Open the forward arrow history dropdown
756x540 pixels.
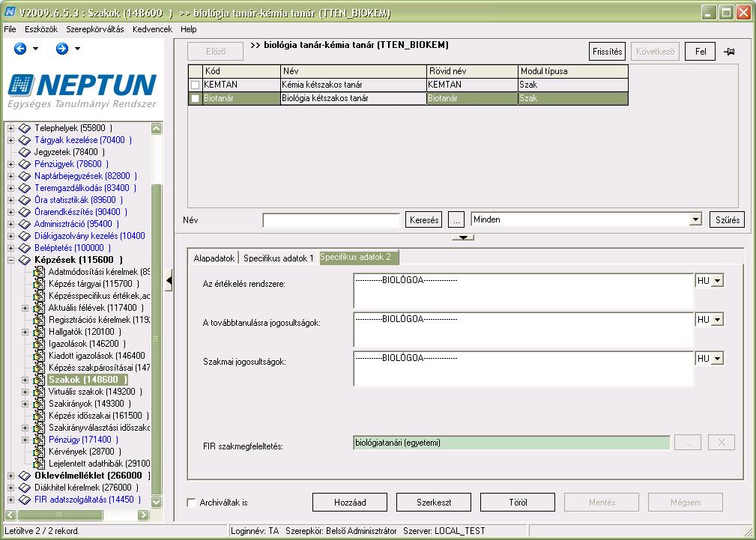(78, 49)
